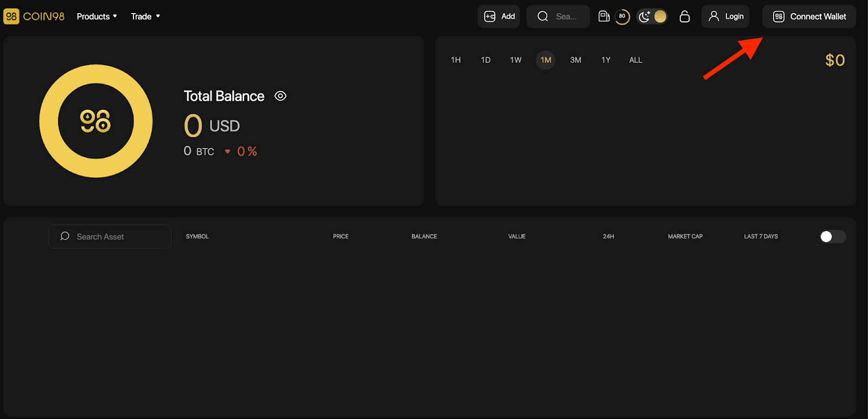Click the magnifier icon in header search
This screenshot has width=868, height=419.
[x=542, y=16]
